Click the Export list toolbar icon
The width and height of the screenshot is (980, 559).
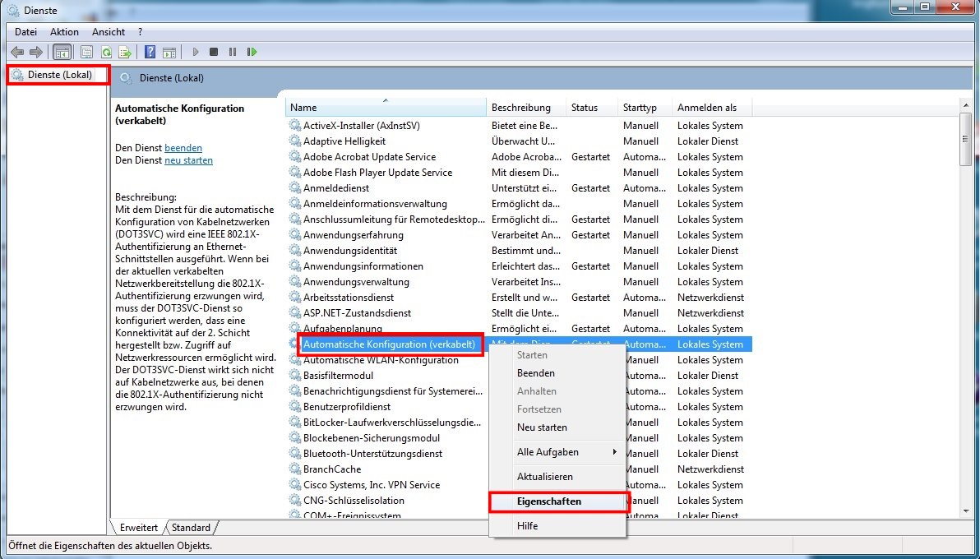pyautogui.click(x=125, y=52)
